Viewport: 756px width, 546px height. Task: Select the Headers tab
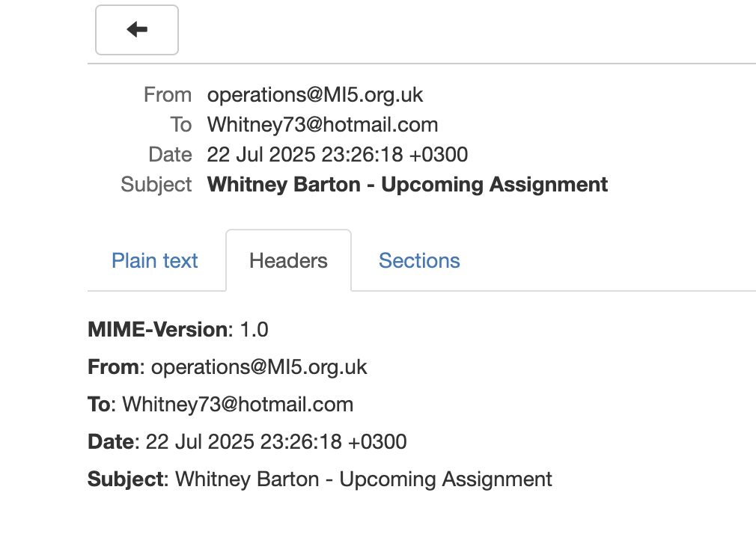pyautogui.click(x=288, y=260)
